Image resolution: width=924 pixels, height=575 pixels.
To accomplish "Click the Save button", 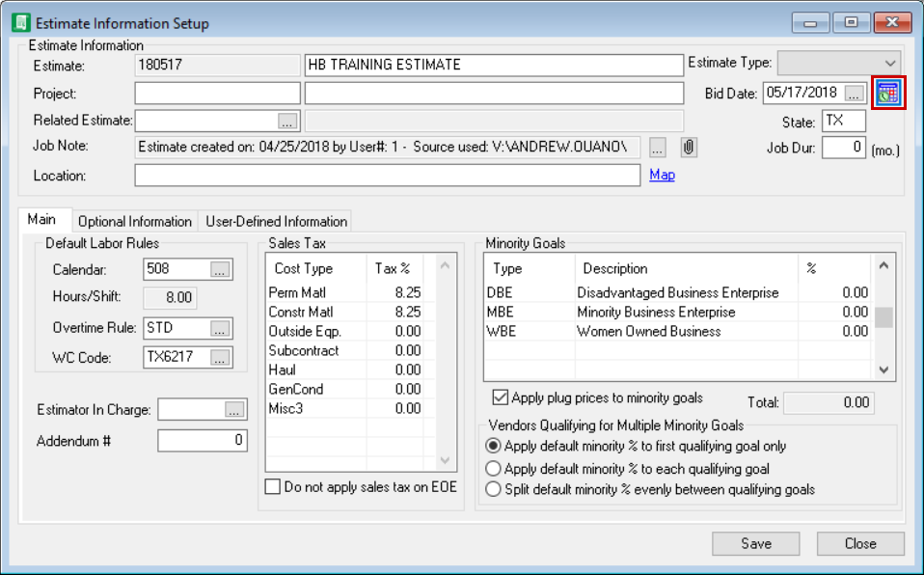I will point(755,543).
